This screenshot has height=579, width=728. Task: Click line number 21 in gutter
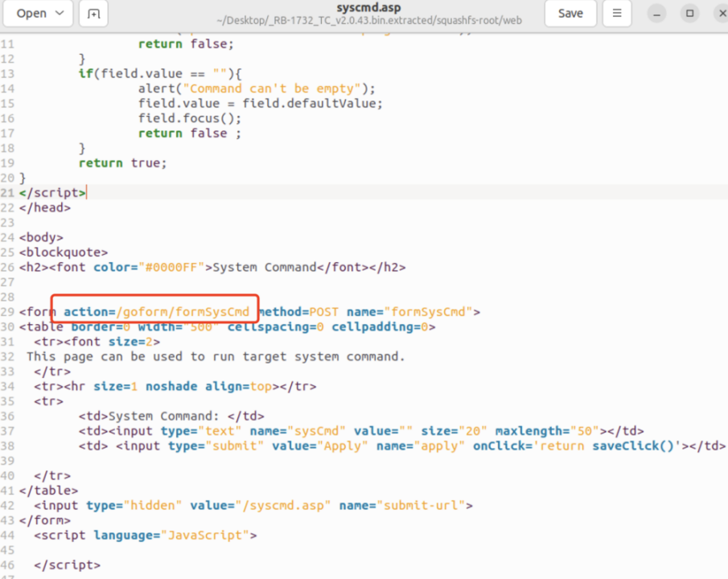7,193
